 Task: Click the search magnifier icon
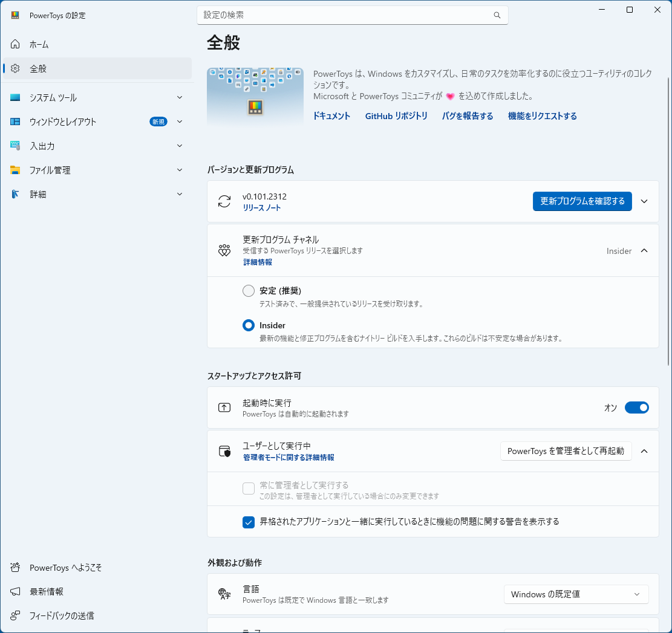497,15
